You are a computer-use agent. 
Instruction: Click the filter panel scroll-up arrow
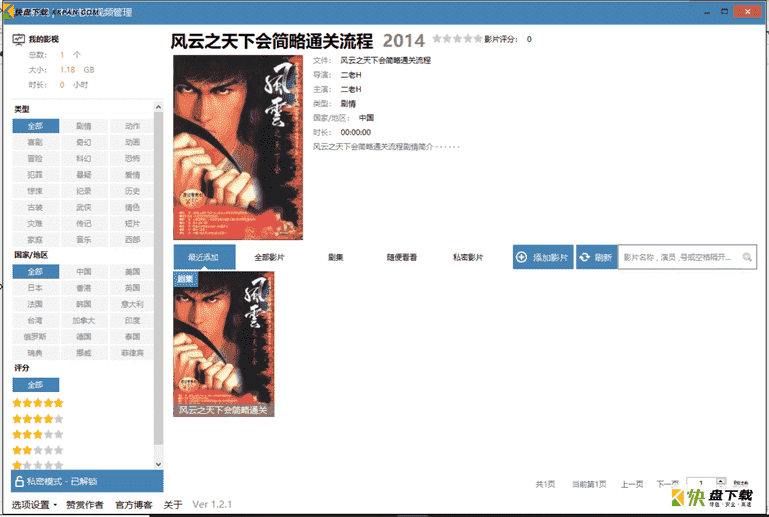pos(158,107)
